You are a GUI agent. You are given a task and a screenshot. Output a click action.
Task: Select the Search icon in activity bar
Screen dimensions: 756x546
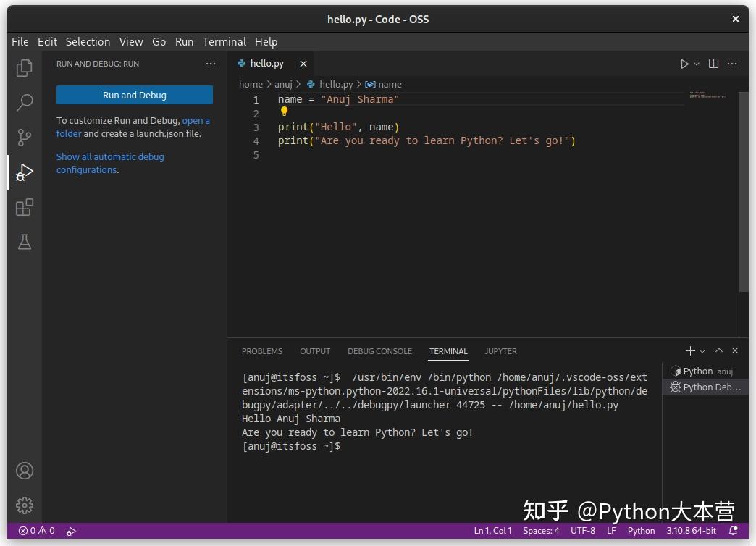pyautogui.click(x=24, y=102)
